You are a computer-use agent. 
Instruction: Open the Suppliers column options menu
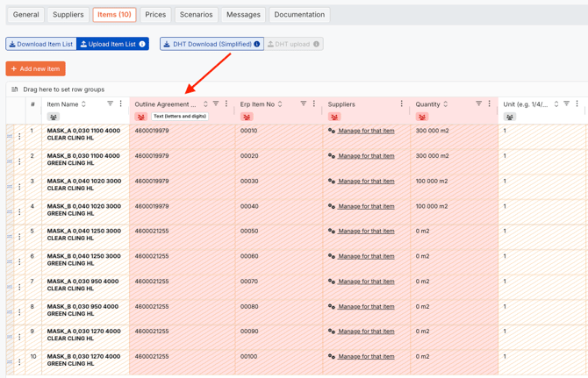pos(402,104)
